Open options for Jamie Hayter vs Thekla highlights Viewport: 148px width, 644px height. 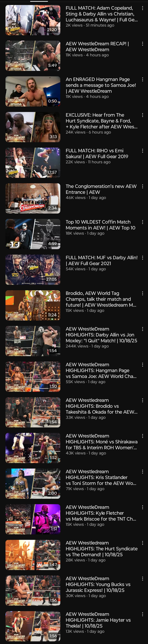[143, 614]
